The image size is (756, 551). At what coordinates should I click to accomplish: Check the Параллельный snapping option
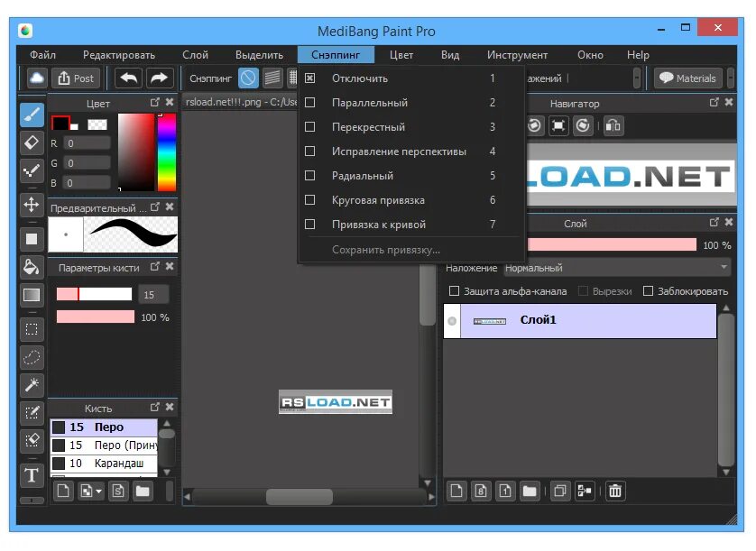[x=310, y=103]
